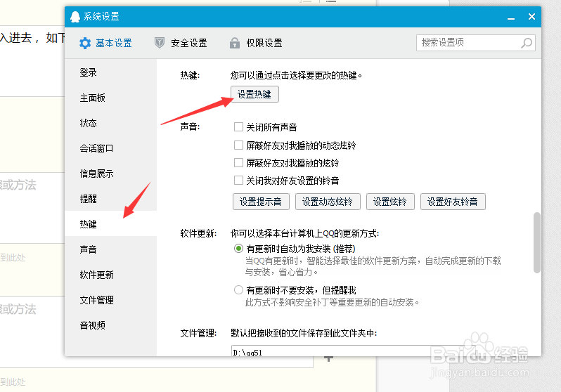Select 文件管理 in the sidebar
The height and width of the screenshot is (392, 561).
[111, 300]
